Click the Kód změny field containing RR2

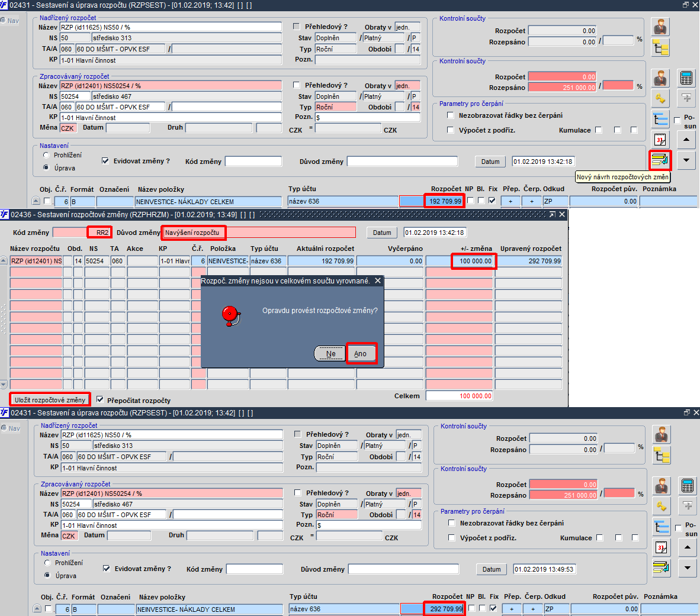[x=82, y=233]
